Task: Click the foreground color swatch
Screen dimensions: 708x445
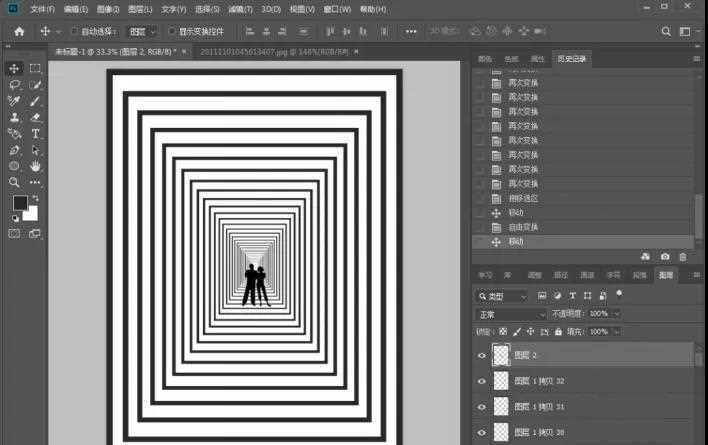Action: coord(19,203)
